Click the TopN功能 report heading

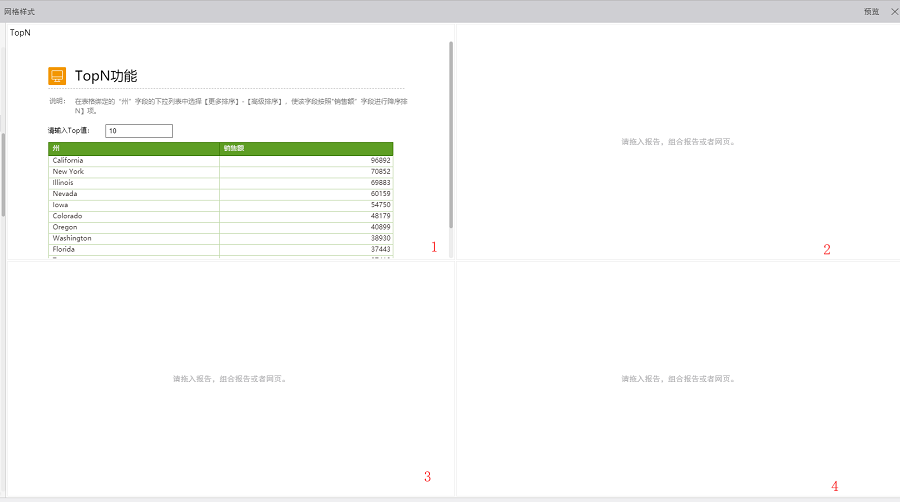coord(106,76)
